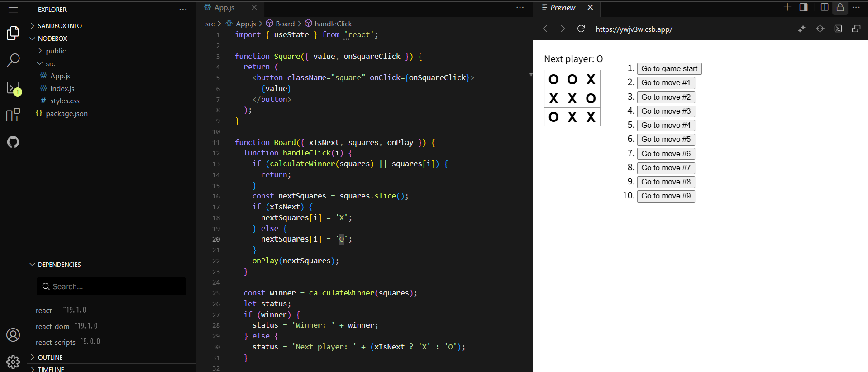Expand the TIMELINE section

coord(111,369)
